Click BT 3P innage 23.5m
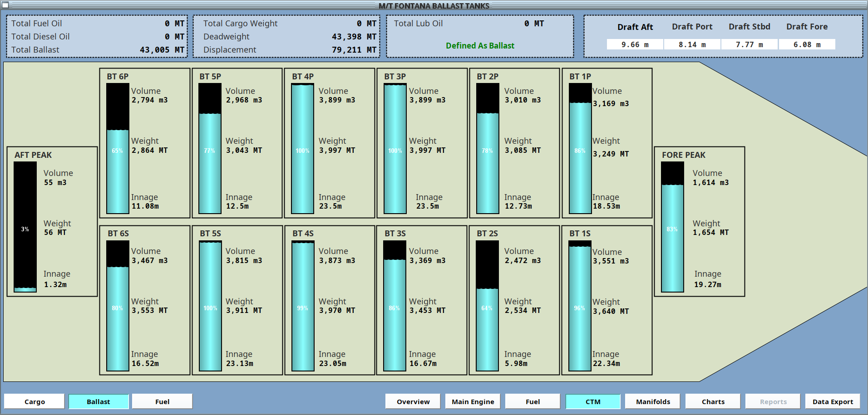 [x=428, y=206]
